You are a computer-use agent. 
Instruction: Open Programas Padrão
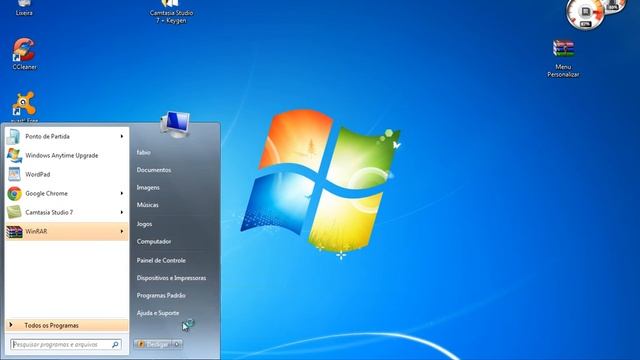coord(161,295)
